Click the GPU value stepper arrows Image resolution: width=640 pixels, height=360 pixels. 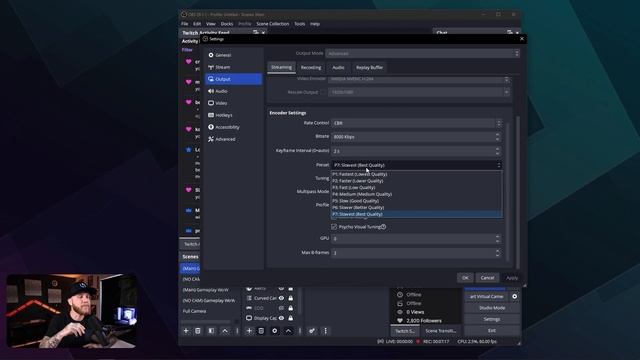pyautogui.click(x=497, y=238)
